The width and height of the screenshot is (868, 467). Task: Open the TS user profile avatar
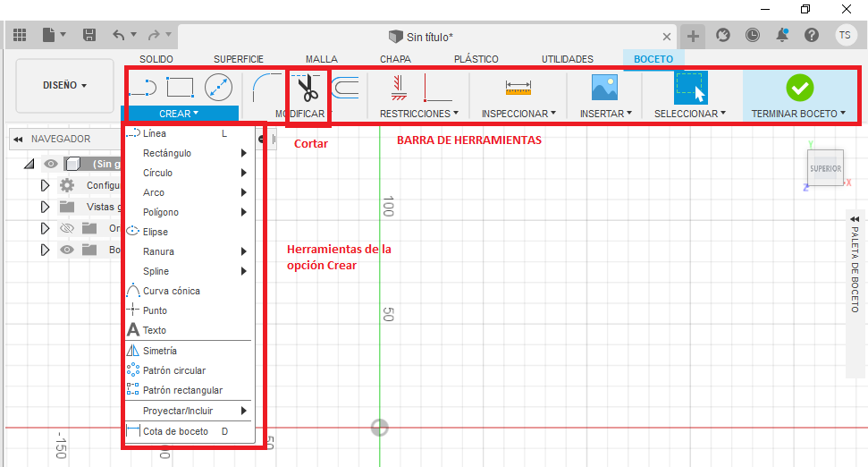pos(845,36)
